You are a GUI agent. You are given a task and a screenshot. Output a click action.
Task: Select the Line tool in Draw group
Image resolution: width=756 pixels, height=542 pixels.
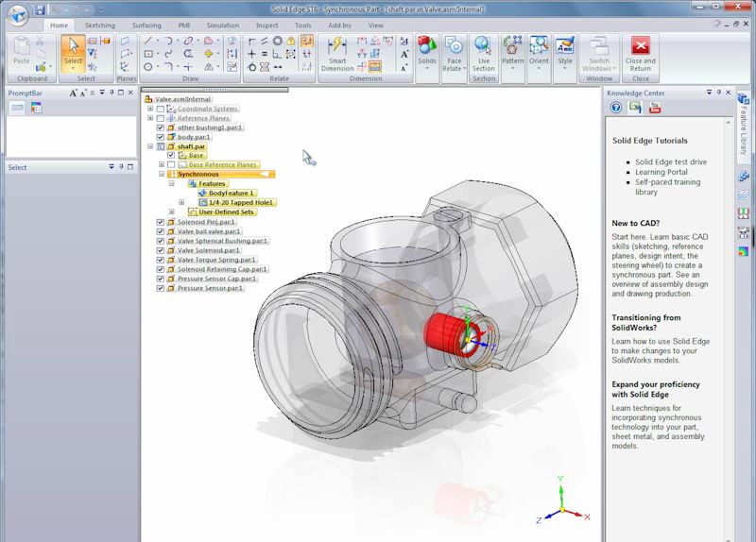[x=148, y=42]
